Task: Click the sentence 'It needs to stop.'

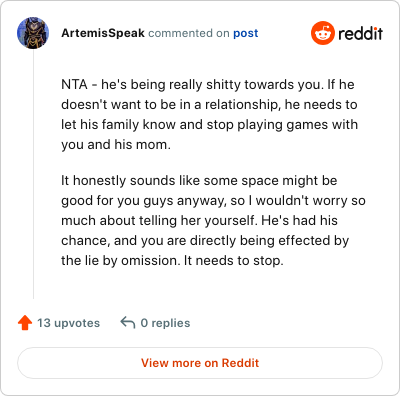Action: pos(233,260)
